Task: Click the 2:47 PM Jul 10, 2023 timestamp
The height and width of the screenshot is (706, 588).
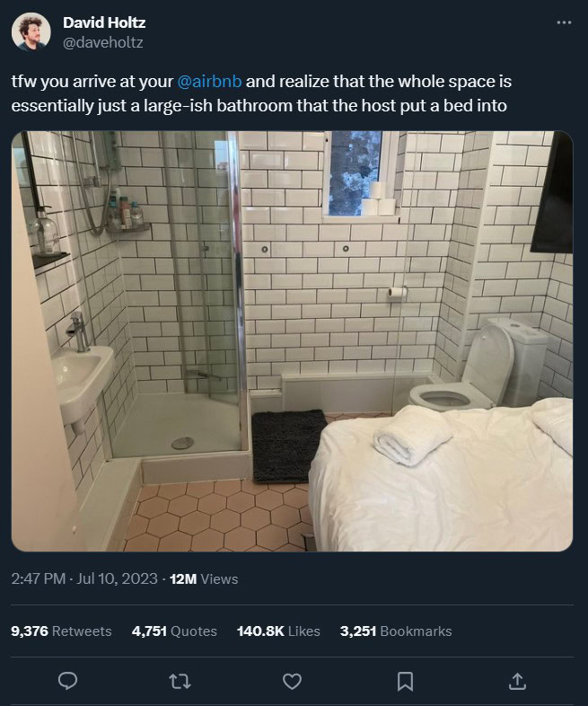Action: 84,578
